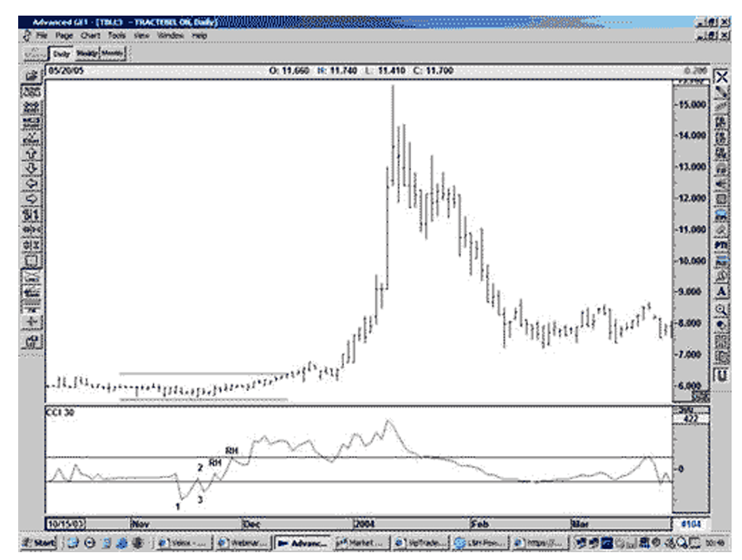Image resolution: width=742 pixels, height=560 pixels.
Task: Switch to the Webinar taskbar window
Action: 244,543
